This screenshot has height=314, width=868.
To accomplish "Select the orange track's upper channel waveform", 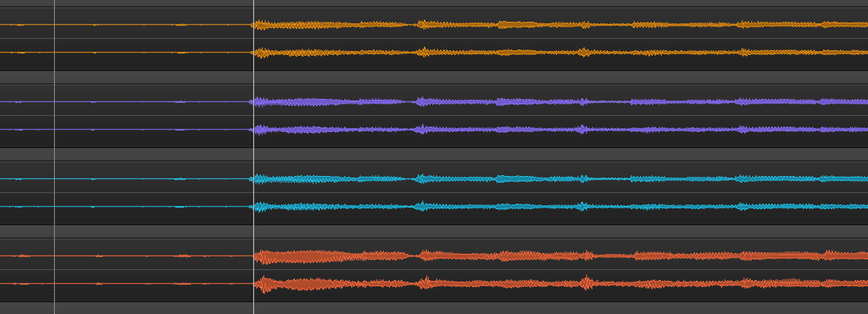I will [559, 25].
